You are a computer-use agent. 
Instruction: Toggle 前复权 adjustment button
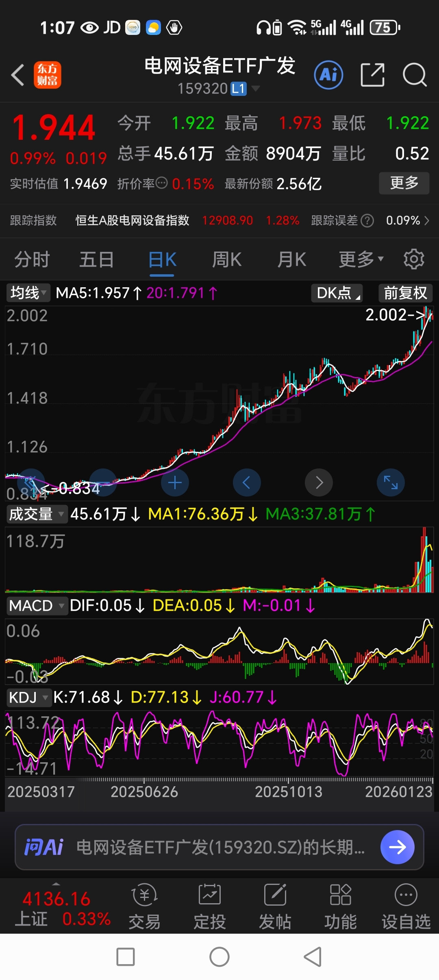(406, 293)
